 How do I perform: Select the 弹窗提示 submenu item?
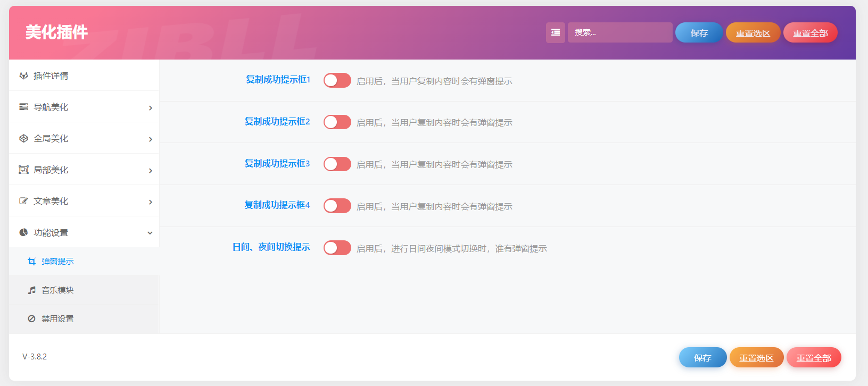point(84,262)
